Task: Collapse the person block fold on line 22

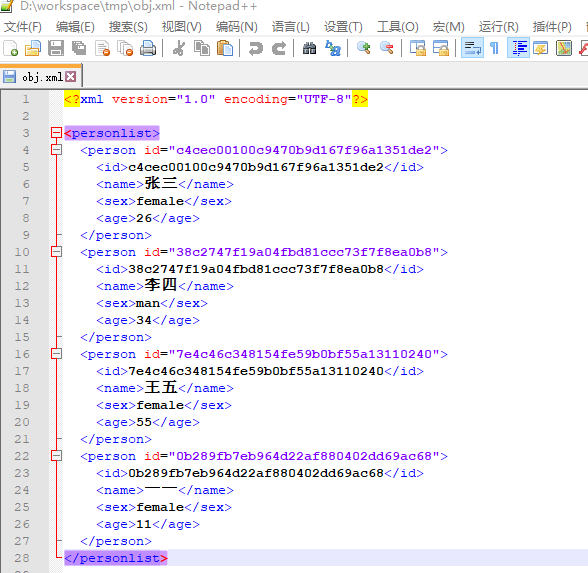Action: [56, 456]
